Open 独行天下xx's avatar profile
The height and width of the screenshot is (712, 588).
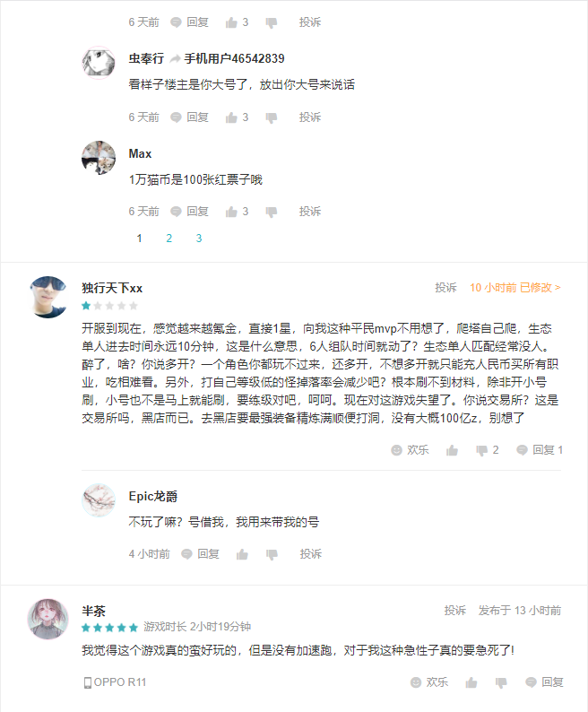tap(48, 297)
